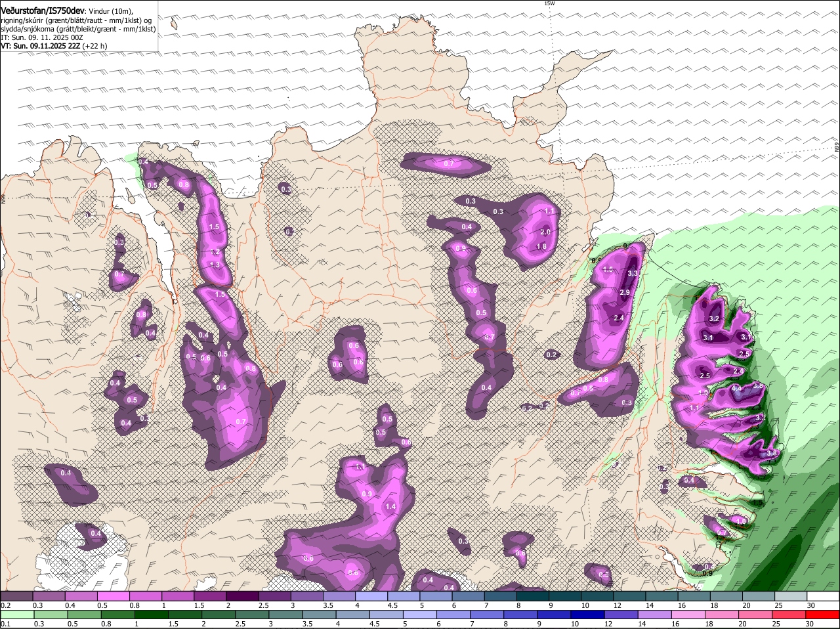Select the IT: Sun. 09. 11. 2025 00Z line
Screen dimensions: 840x629
point(42,37)
